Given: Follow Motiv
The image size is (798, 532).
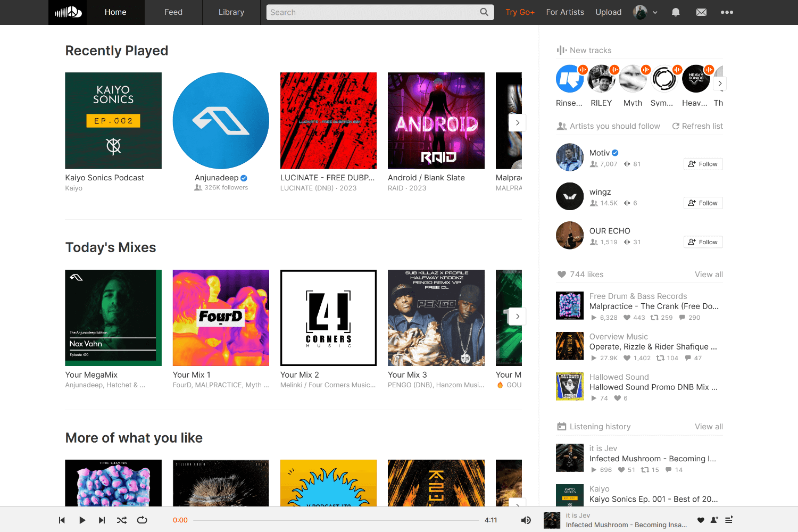Looking at the screenshot, I should pos(703,164).
